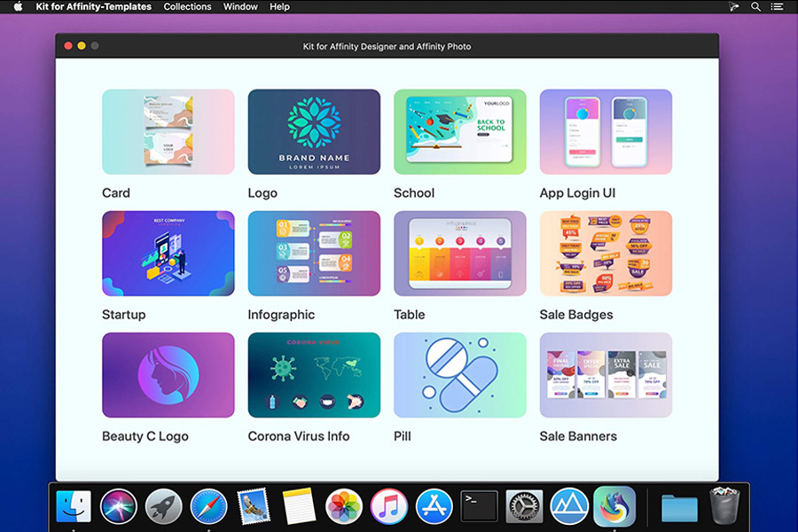798x532 pixels.
Task: Open System Preferences gear in Dock
Action: click(x=524, y=506)
